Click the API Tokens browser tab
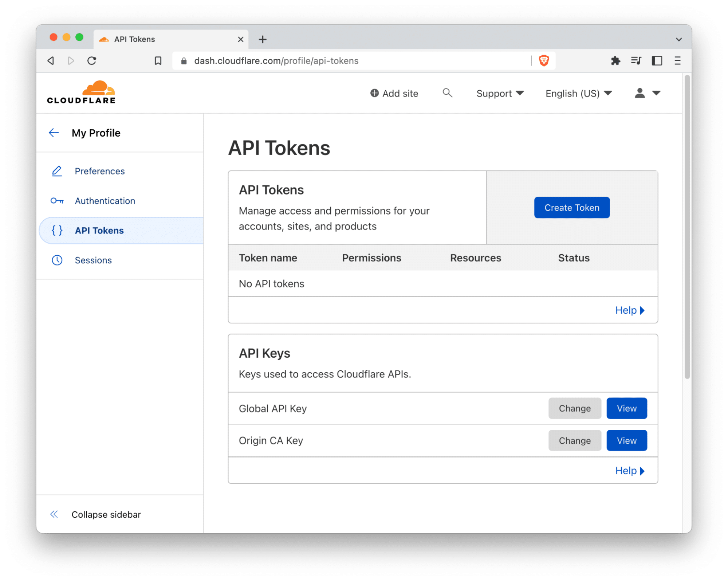 point(171,39)
